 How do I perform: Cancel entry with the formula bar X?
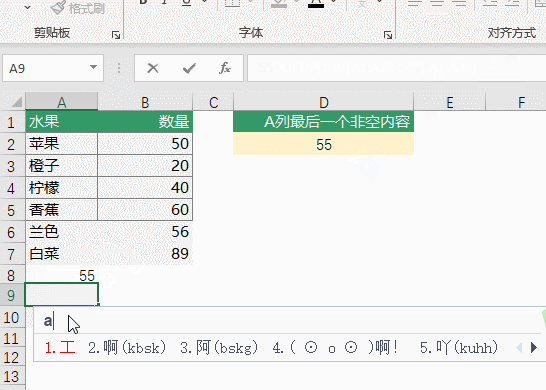tap(153, 68)
